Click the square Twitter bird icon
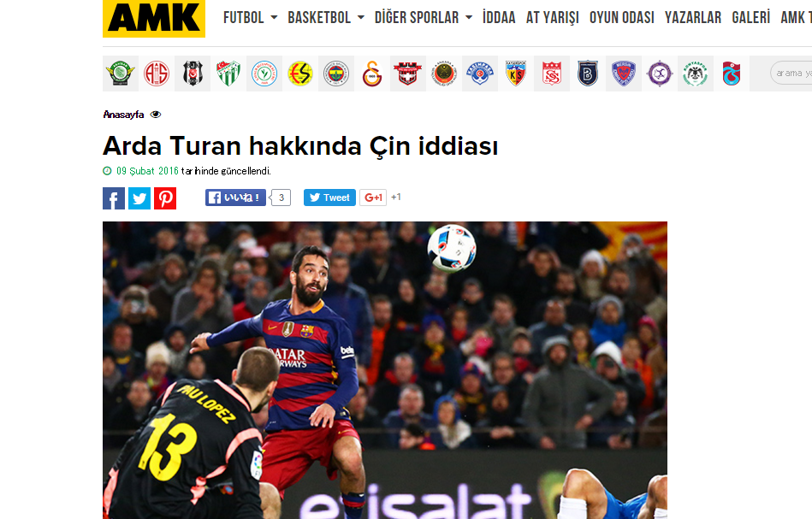 tap(139, 198)
